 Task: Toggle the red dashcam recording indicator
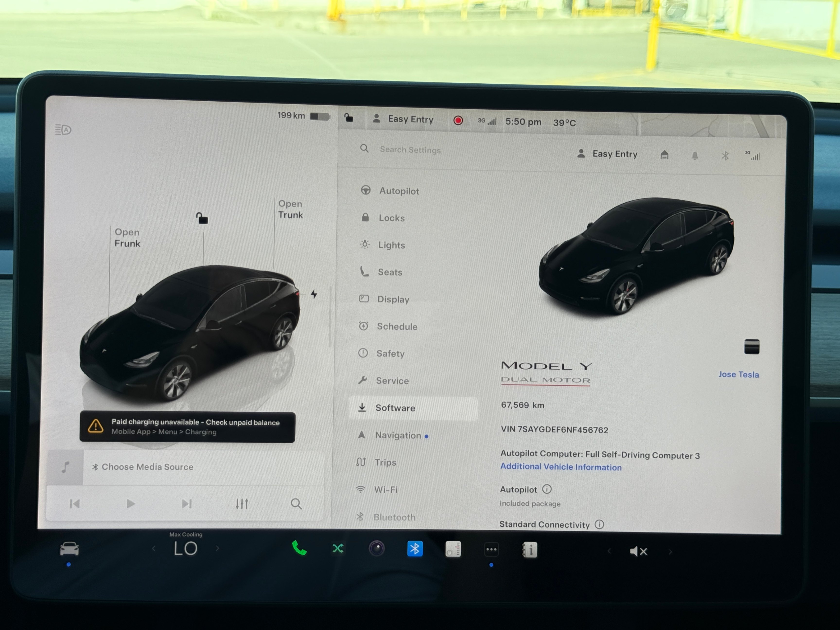click(458, 120)
